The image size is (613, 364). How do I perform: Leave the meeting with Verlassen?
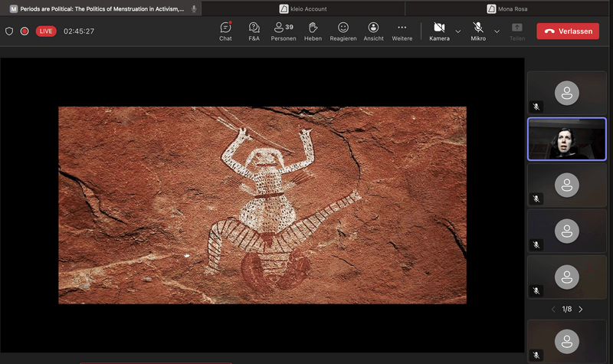click(567, 31)
